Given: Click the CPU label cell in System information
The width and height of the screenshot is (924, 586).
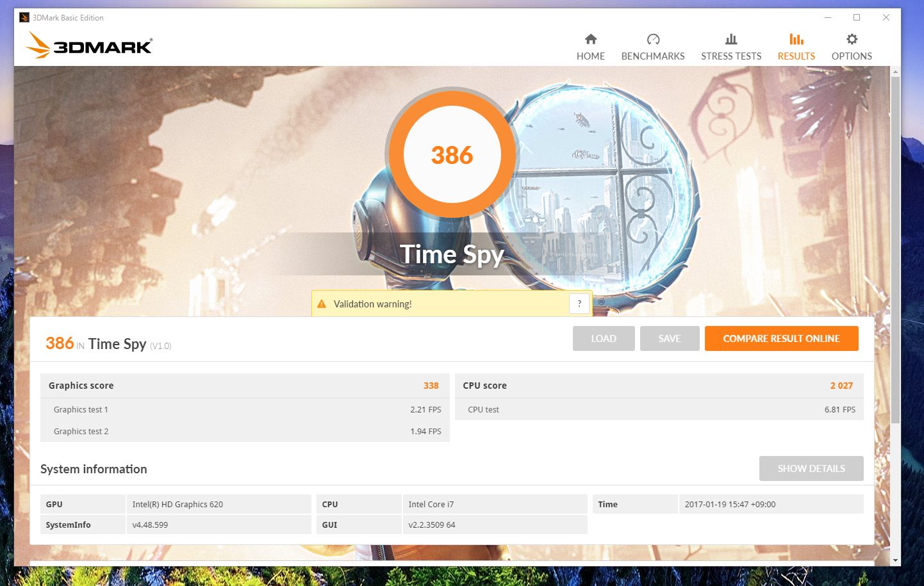Looking at the screenshot, I should coord(359,504).
